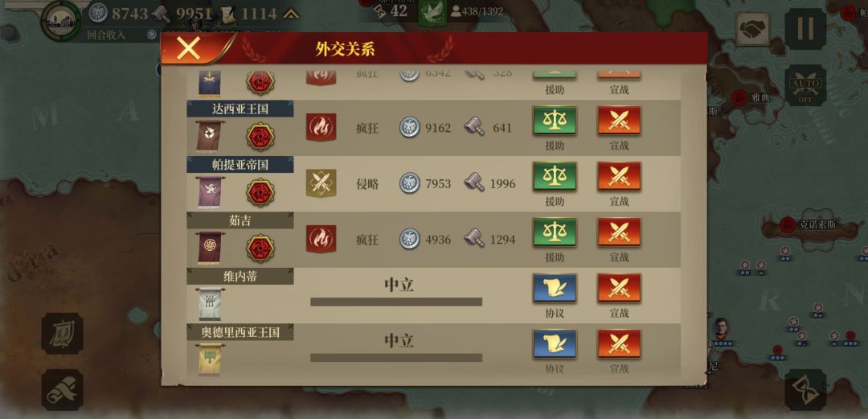
Task: Toggle the AUTO battle switch
Action: pyautogui.click(x=805, y=85)
